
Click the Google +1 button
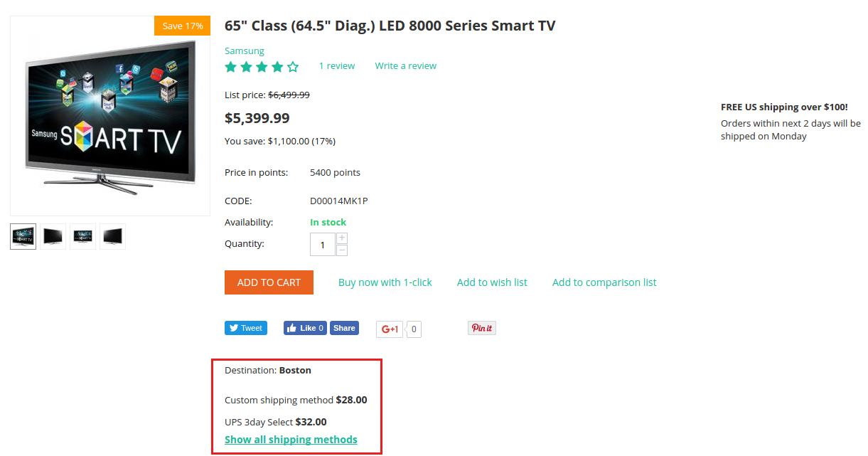coord(390,329)
